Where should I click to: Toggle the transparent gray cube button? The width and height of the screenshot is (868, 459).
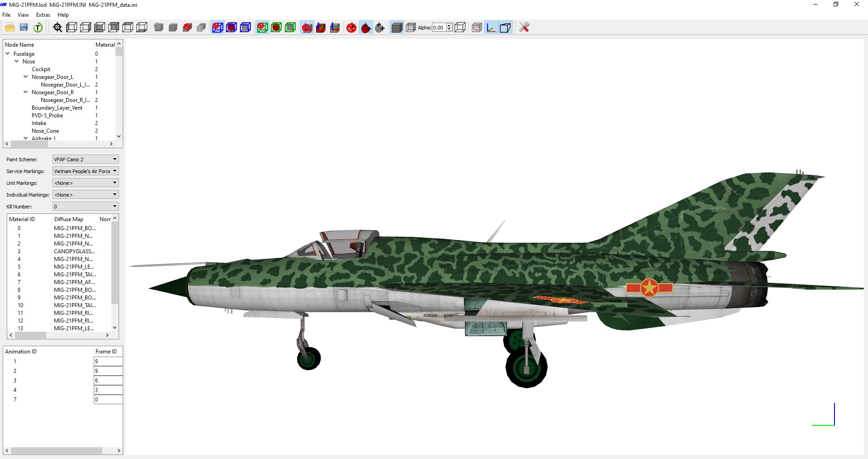click(x=411, y=28)
